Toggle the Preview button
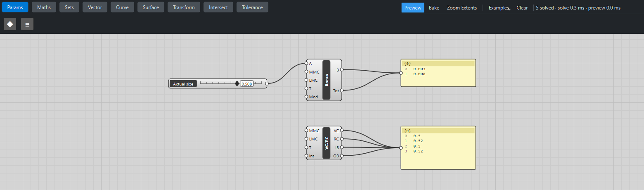Viewport: 644px width, 190px height. pyautogui.click(x=413, y=7)
